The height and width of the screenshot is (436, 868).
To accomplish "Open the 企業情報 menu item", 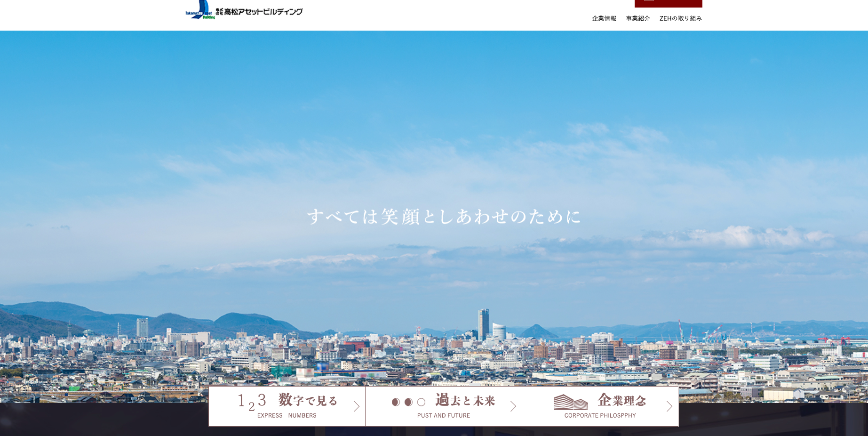I will 604,18.
